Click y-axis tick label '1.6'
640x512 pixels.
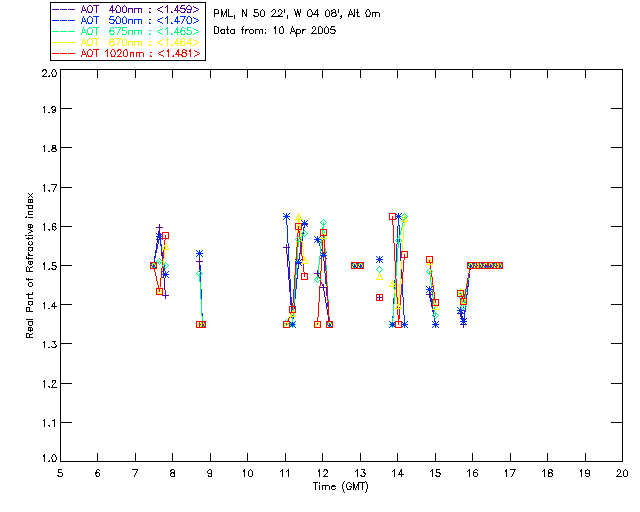coord(49,227)
